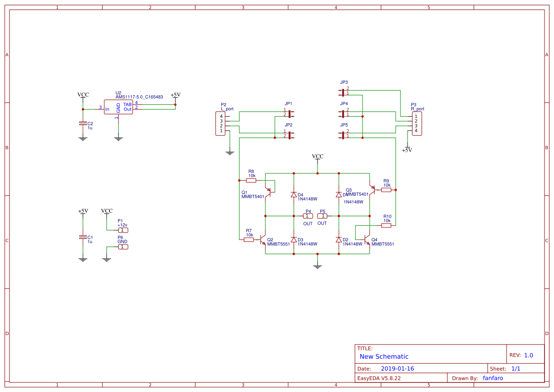Select the R_port header P3
554x392 pixels.
click(416, 122)
